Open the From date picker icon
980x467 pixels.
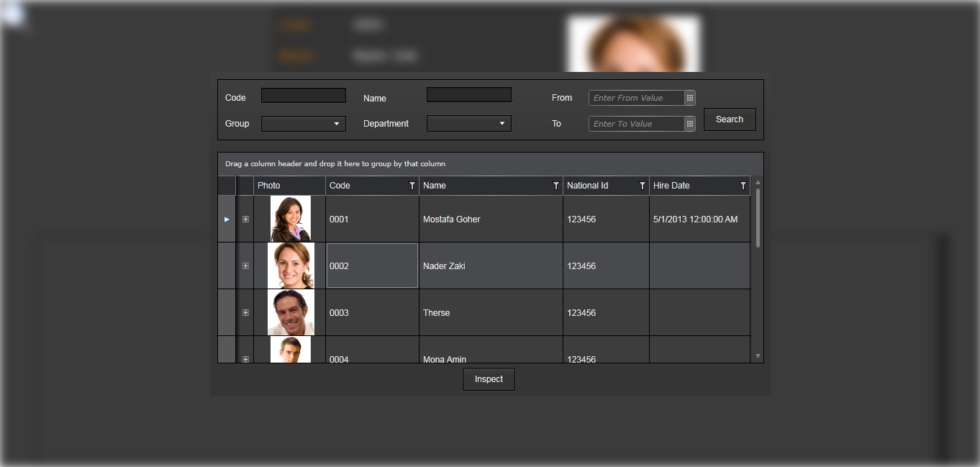689,98
